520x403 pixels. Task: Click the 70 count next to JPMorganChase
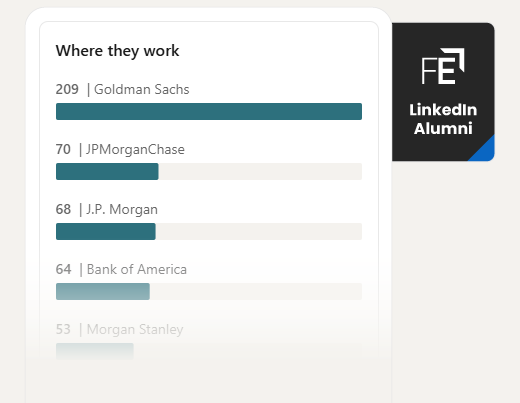[63, 149]
